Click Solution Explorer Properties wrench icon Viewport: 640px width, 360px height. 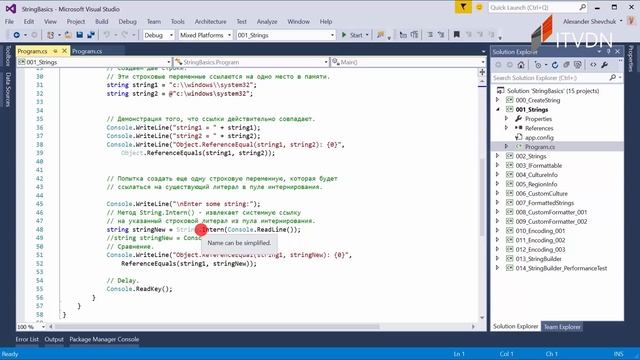point(604,65)
